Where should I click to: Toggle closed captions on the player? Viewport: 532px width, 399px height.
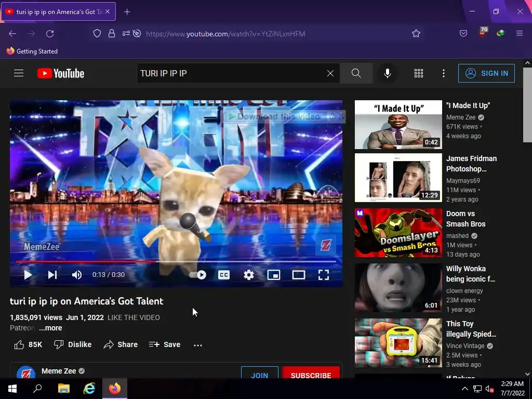[x=223, y=275]
